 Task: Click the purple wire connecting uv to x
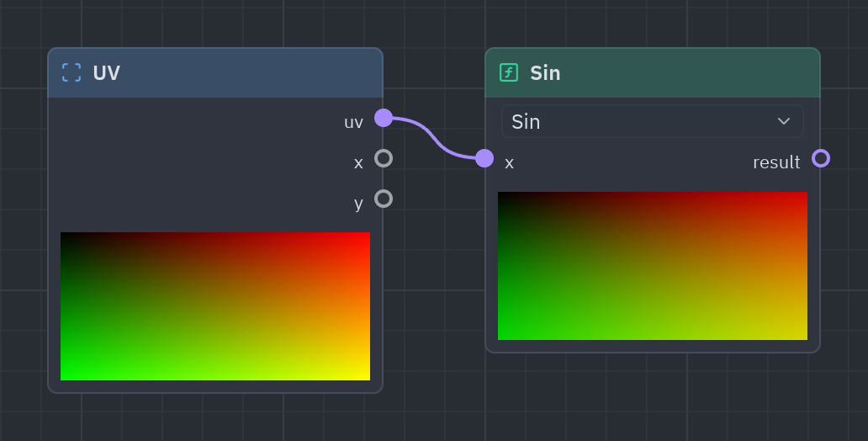(434, 139)
